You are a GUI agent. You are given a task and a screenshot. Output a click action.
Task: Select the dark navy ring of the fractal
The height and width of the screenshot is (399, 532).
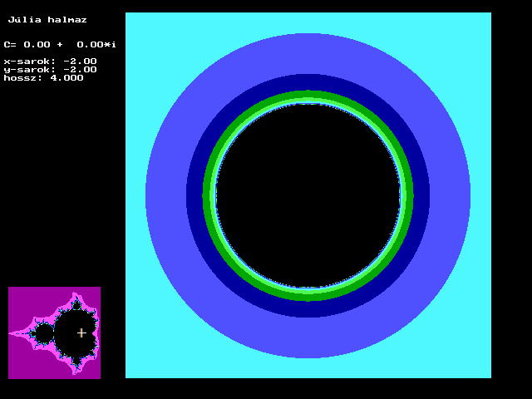click(308, 81)
